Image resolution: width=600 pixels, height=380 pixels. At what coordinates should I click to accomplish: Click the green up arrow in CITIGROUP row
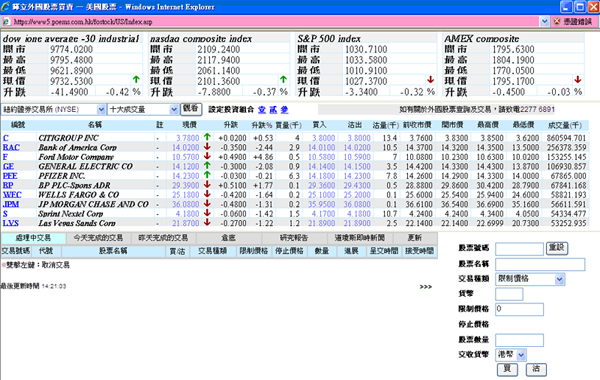[x=207, y=137]
